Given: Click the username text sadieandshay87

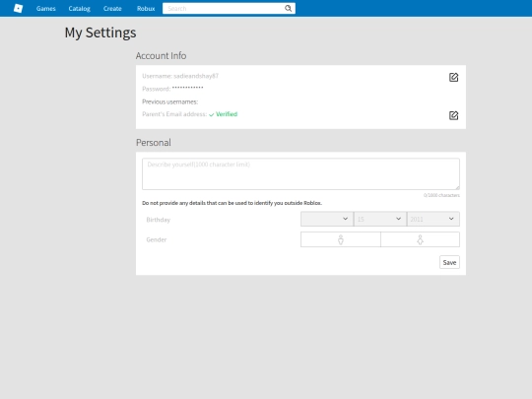Looking at the screenshot, I should [196, 76].
